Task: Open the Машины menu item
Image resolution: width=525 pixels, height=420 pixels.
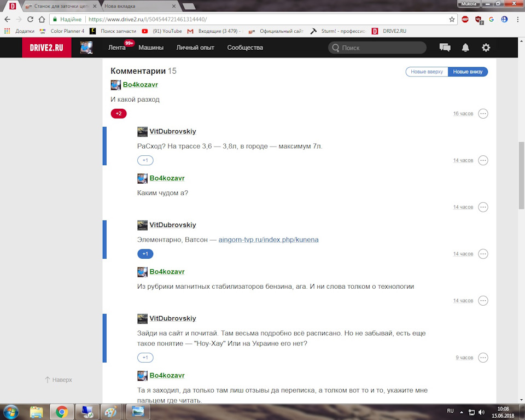Action: coord(151,48)
